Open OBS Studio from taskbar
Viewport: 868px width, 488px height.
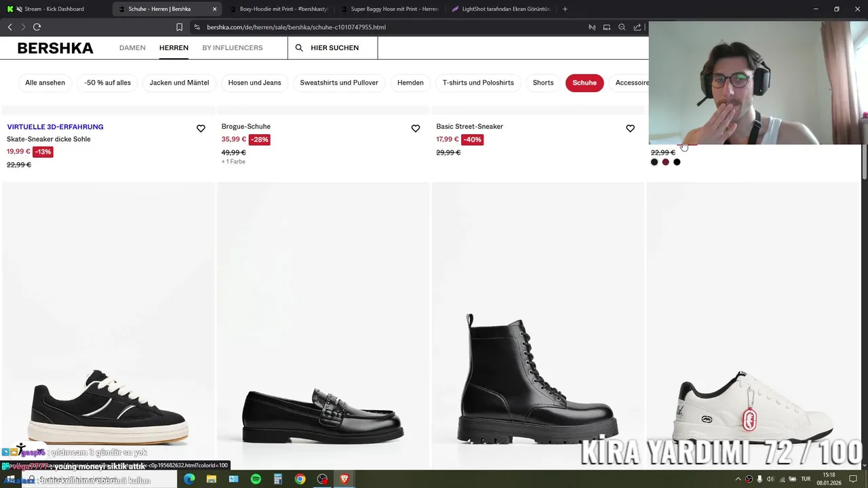click(x=322, y=479)
